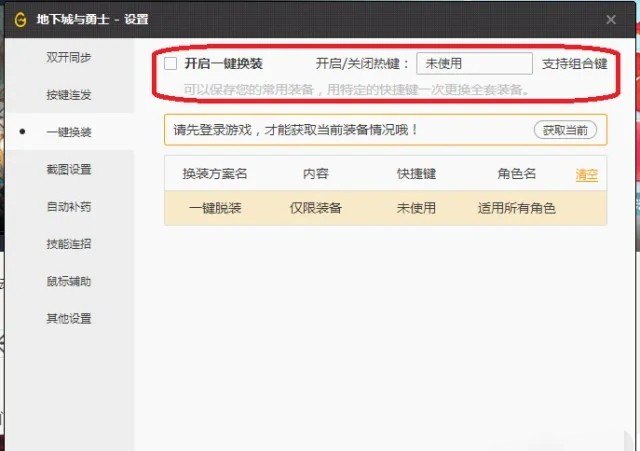Select the 一键换装 sidebar tab

[x=69, y=132]
